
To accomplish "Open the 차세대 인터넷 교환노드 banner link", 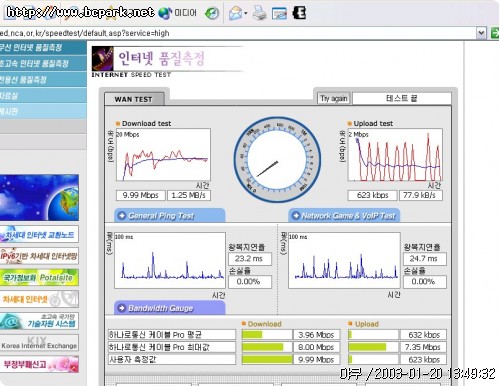I will 39,234.
